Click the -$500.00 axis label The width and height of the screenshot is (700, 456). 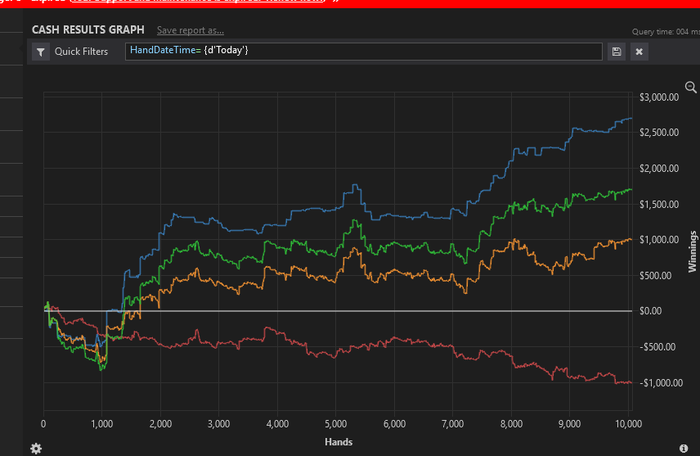(x=657, y=347)
